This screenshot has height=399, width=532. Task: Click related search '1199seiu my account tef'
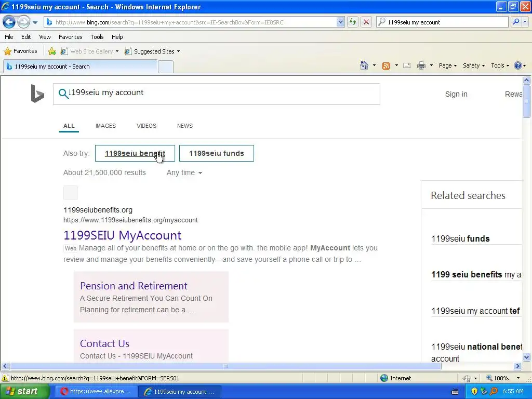(475, 311)
